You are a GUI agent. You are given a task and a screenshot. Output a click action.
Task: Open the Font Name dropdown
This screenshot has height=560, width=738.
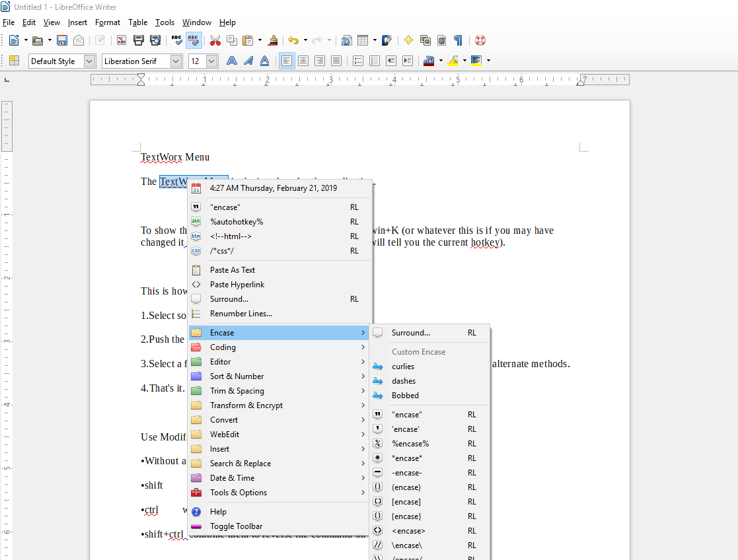click(176, 61)
